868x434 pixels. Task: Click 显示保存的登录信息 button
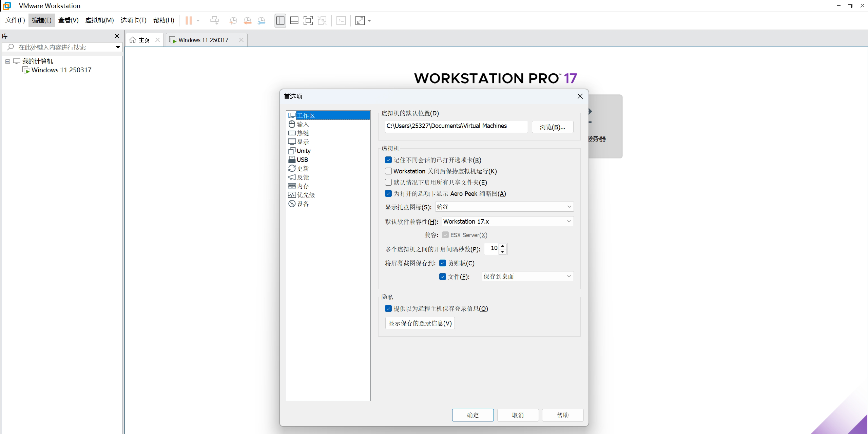[420, 323]
